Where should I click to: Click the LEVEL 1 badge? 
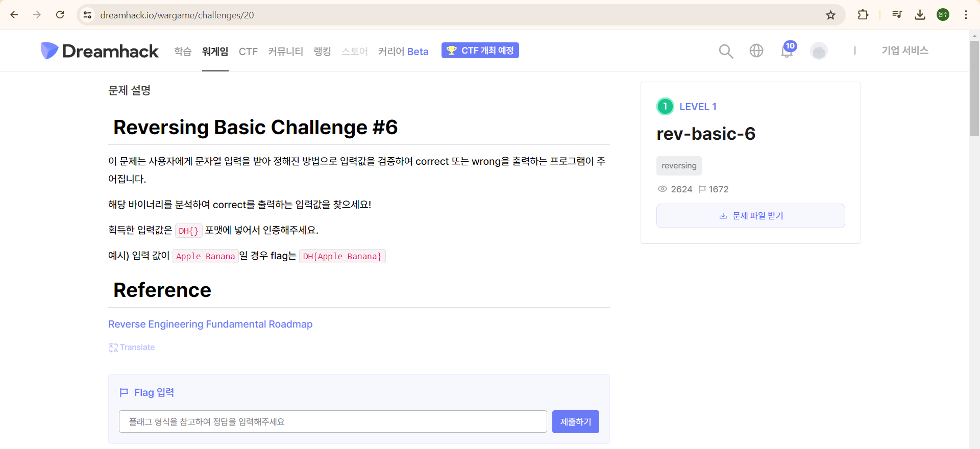687,107
